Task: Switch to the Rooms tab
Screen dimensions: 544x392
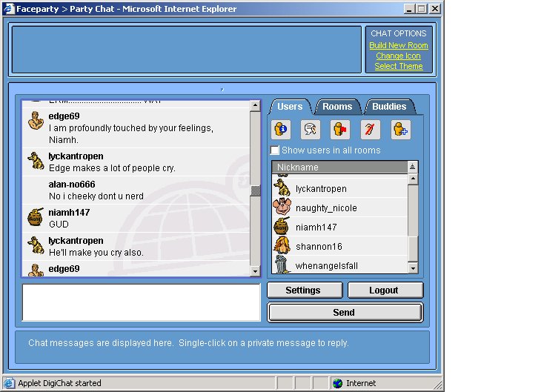Action: [x=337, y=107]
